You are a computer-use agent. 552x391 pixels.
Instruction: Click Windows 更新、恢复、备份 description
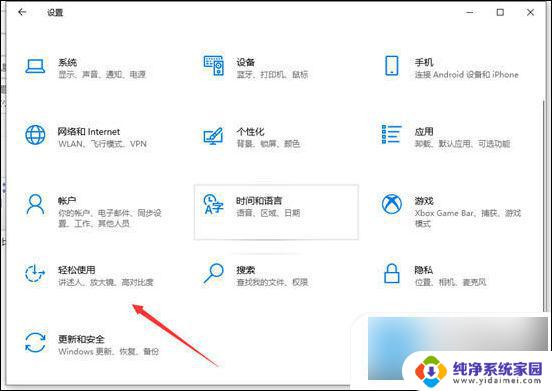coord(108,352)
